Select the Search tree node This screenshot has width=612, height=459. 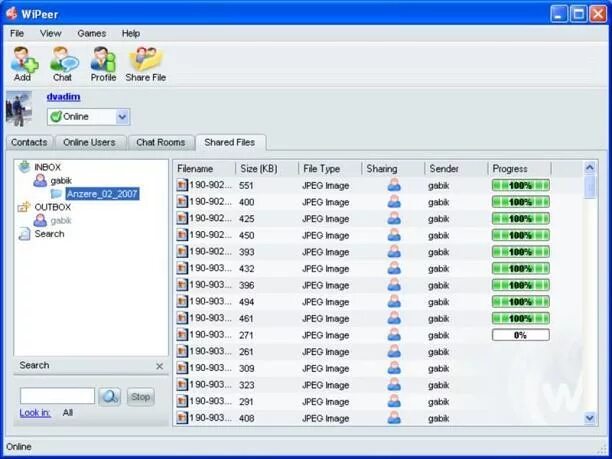pos(49,234)
